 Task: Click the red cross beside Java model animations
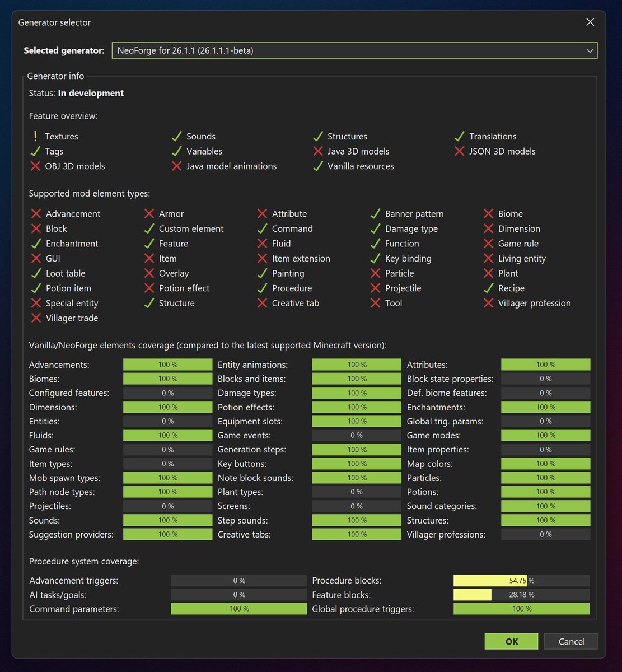[x=177, y=166]
